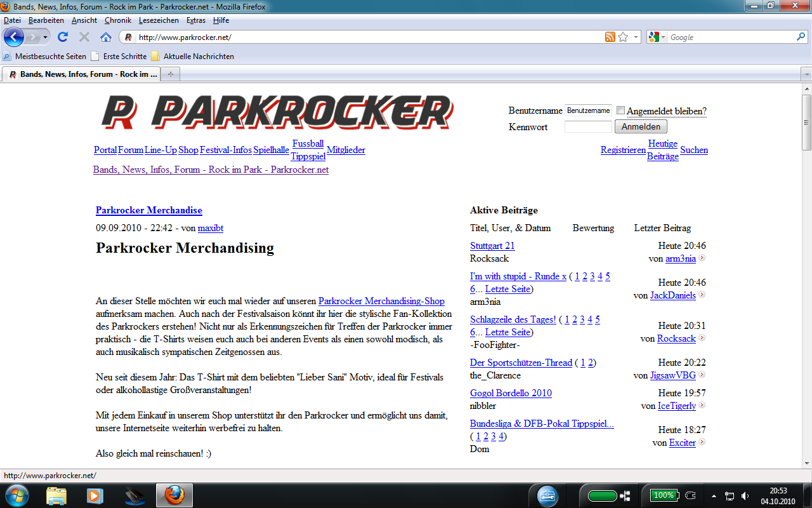812x508 pixels.
Task: Start search with the magnifier icon
Action: click(801, 37)
